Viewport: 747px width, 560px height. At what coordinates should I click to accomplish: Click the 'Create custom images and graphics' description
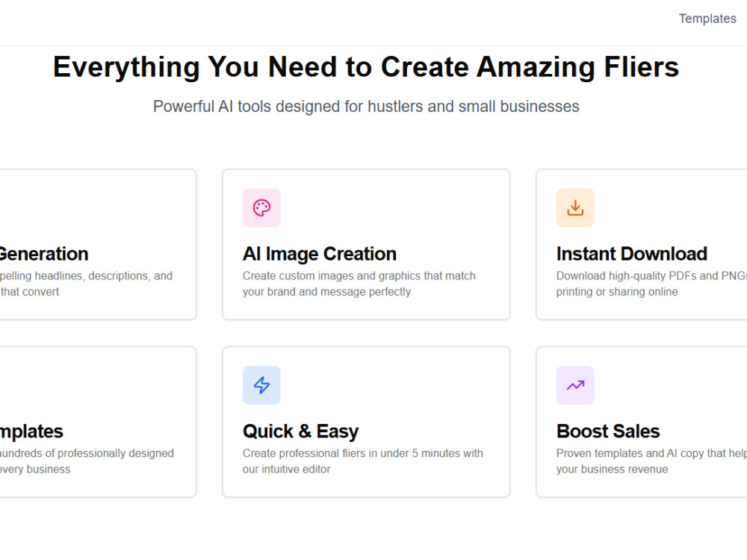(x=359, y=284)
